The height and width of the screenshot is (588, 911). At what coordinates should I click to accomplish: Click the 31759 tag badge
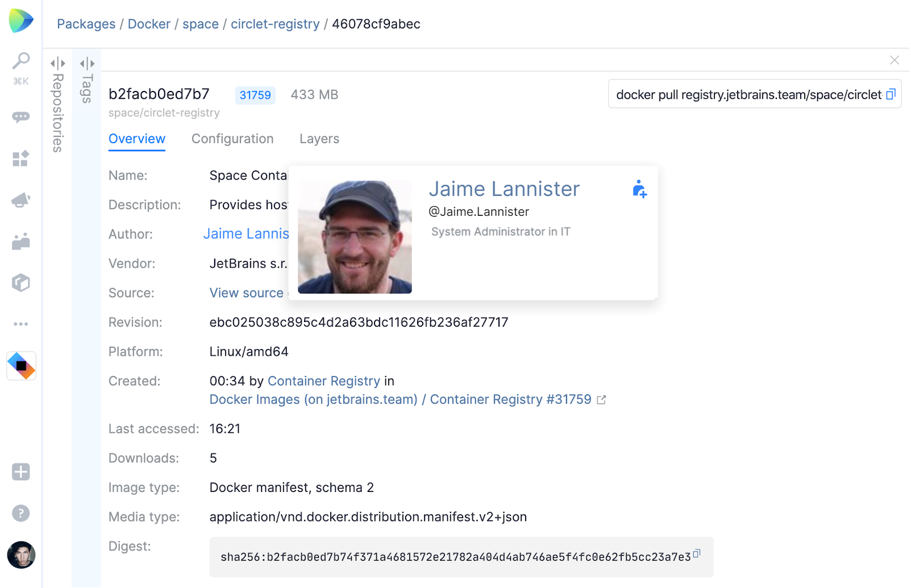click(x=255, y=95)
